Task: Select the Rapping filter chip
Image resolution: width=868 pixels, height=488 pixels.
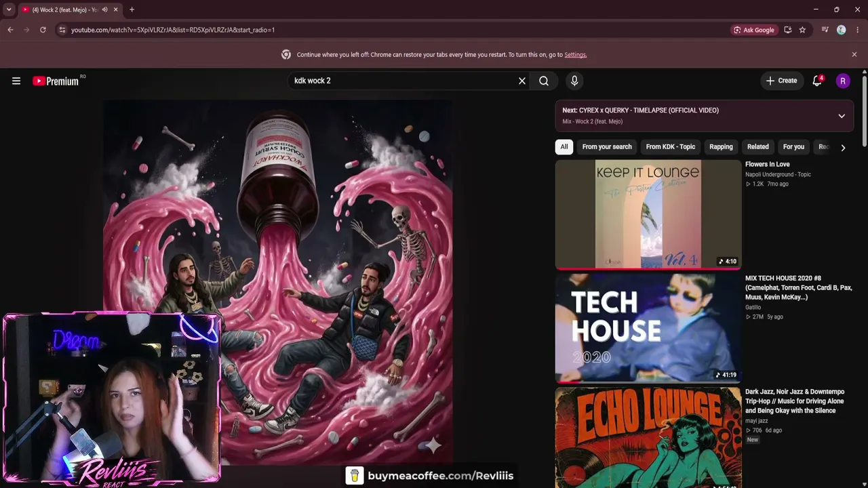Action: pyautogui.click(x=721, y=146)
